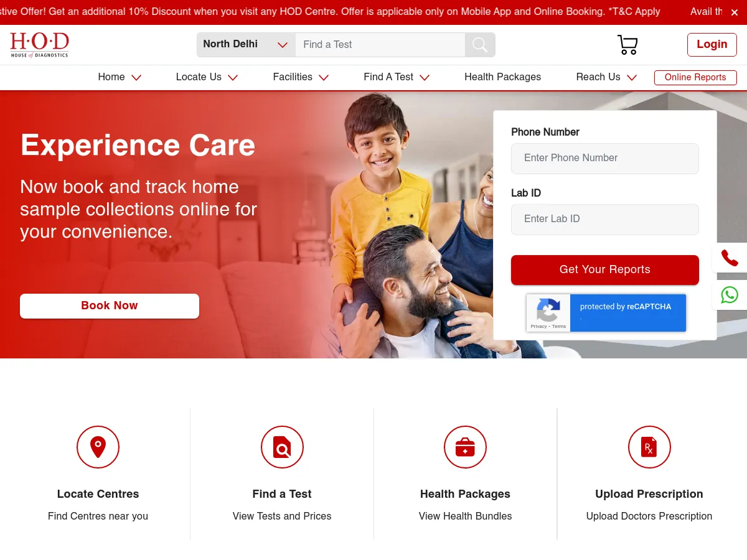
Task: Open the Online Reports link
Action: (x=695, y=77)
